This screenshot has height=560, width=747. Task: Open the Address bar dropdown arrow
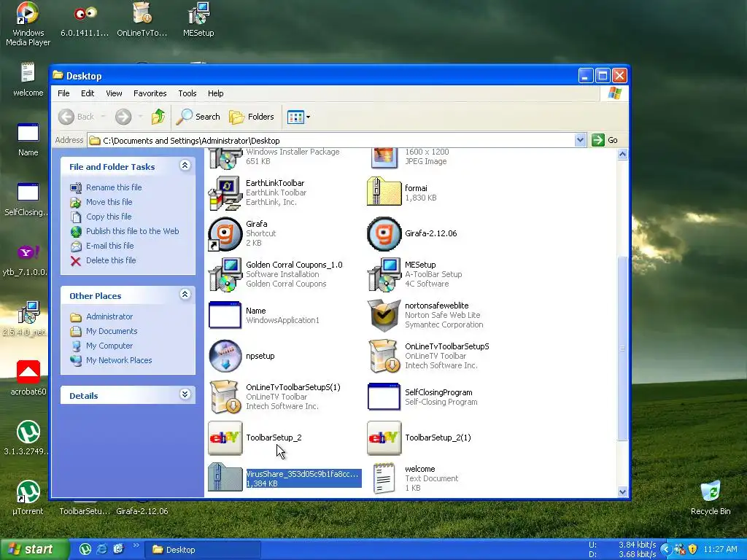(580, 140)
